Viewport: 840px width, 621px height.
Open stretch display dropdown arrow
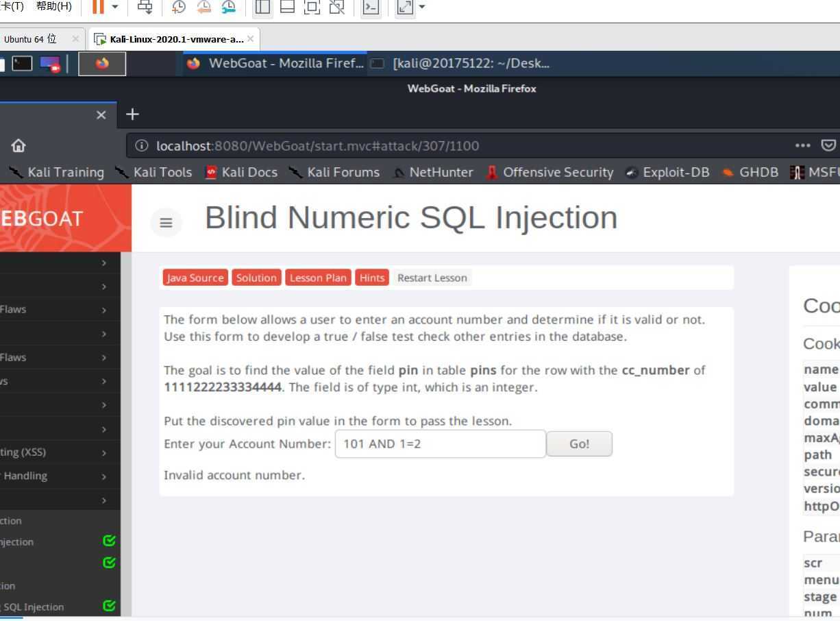coord(421,7)
